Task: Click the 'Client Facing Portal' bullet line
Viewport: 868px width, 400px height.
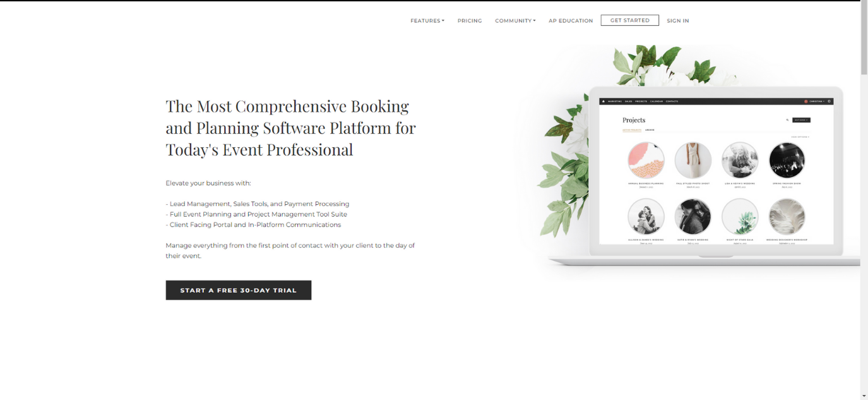Action: (253, 225)
